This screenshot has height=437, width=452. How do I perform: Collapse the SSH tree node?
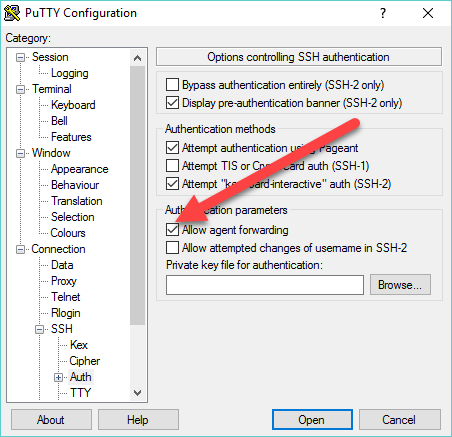coord(39,329)
